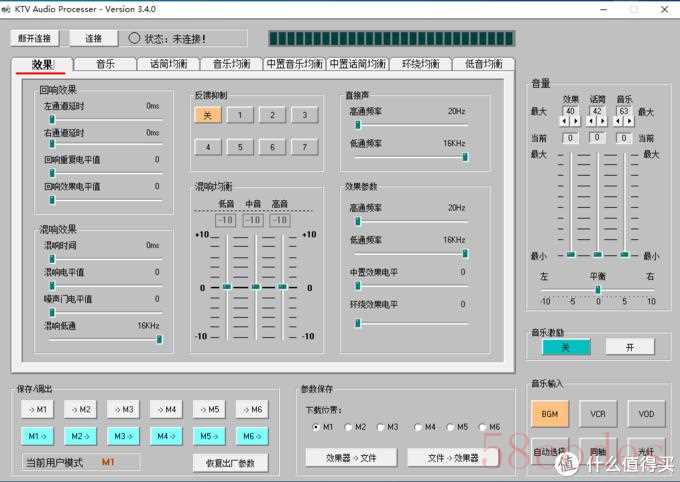Click the 环绕效果电平 slider handle
680x482 pixels.
tap(358, 323)
